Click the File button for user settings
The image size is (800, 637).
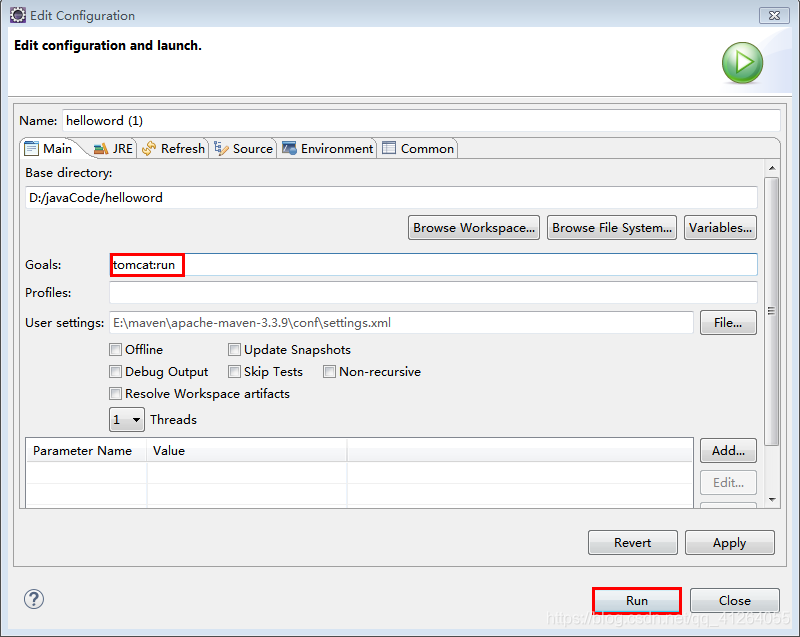pyautogui.click(x=728, y=322)
